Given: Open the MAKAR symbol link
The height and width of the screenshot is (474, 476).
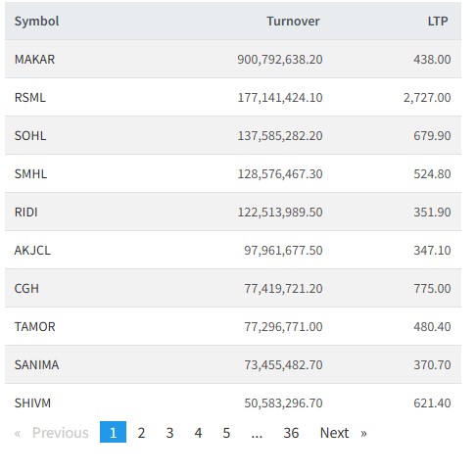Looking at the screenshot, I should tap(34, 60).
